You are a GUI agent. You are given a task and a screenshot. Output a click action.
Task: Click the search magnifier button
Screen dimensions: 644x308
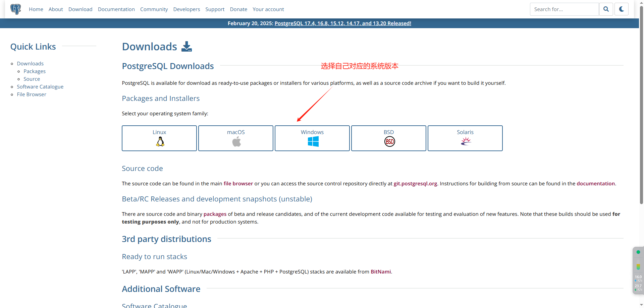pos(606,9)
